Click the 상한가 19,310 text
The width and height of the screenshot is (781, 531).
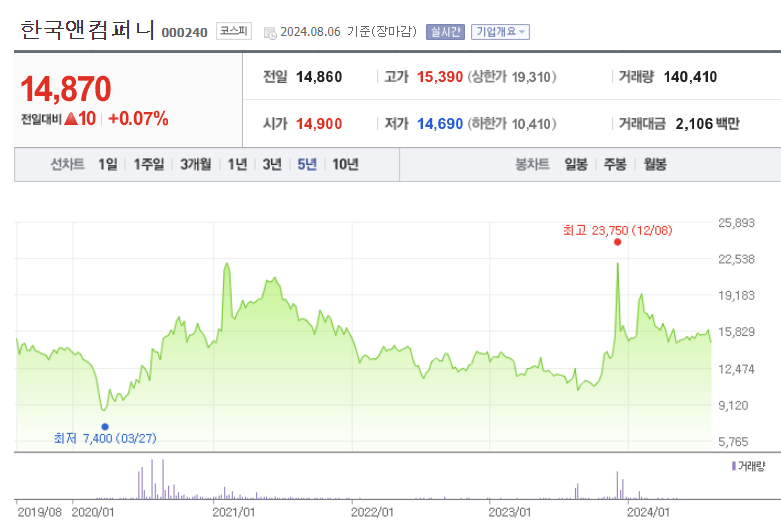click(x=512, y=77)
